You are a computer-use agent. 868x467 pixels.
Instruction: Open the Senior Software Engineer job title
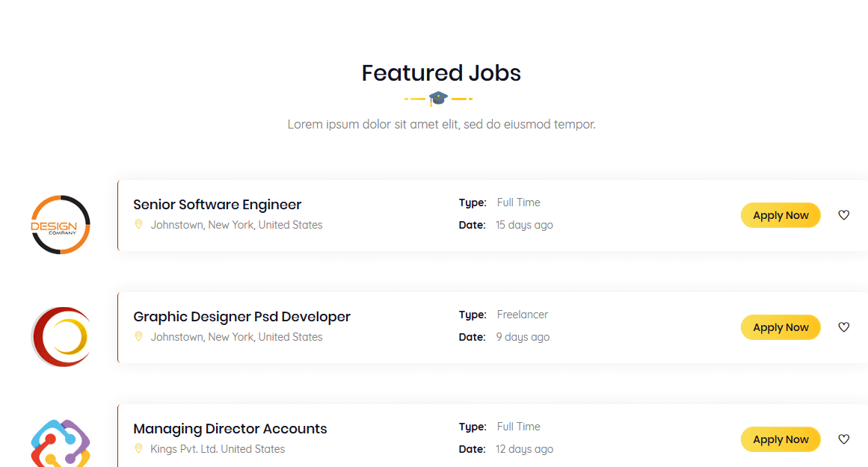pyautogui.click(x=217, y=205)
